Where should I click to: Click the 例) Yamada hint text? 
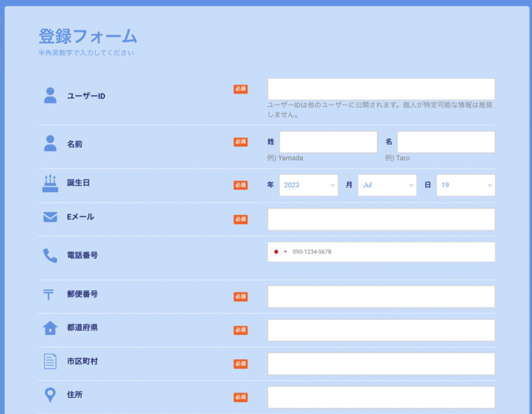[x=285, y=158]
